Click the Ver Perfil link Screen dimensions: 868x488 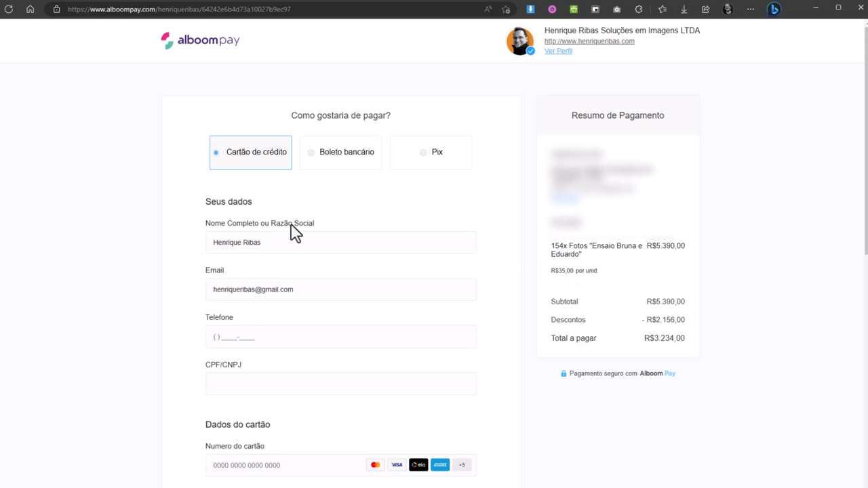pos(558,52)
